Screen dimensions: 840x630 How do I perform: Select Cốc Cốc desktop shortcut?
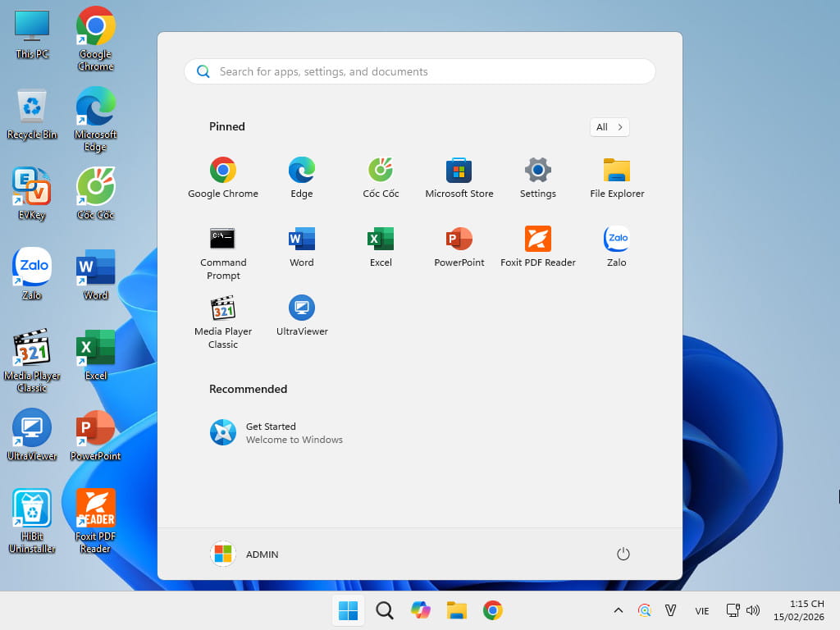(x=95, y=194)
